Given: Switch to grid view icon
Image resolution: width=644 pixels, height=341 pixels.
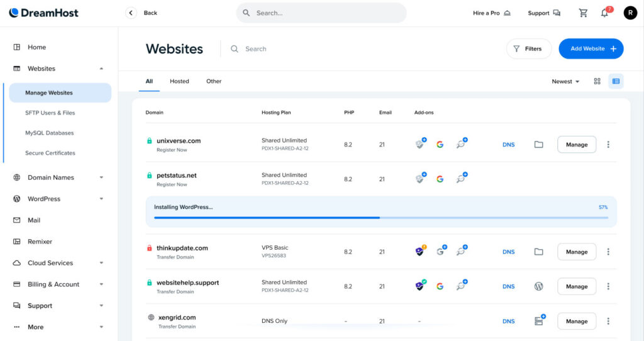Looking at the screenshot, I should coord(597,81).
